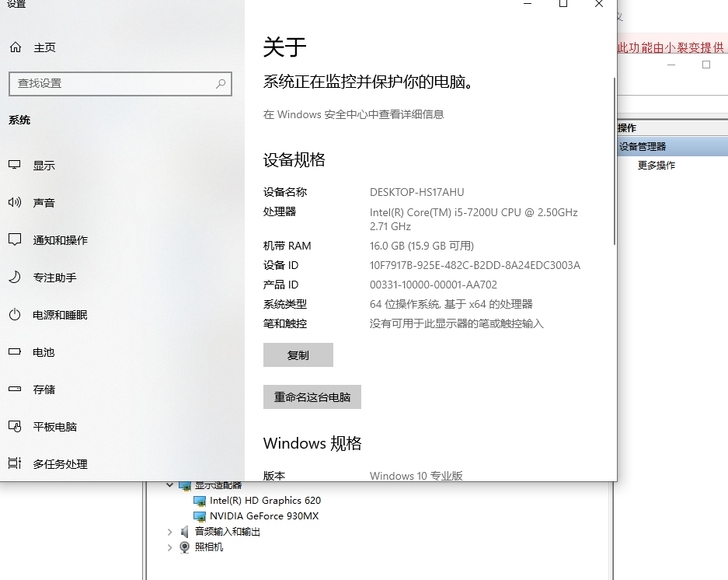The height and width of the screenshot is (580, 728).
Task: Expand the 照相机 node
Action: [169, 547]
